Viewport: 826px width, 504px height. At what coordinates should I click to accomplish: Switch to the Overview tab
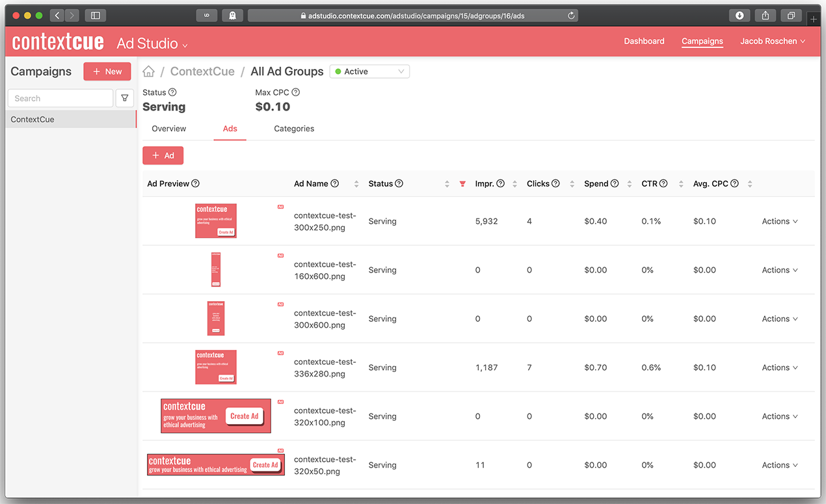click(x=169, y=129)
